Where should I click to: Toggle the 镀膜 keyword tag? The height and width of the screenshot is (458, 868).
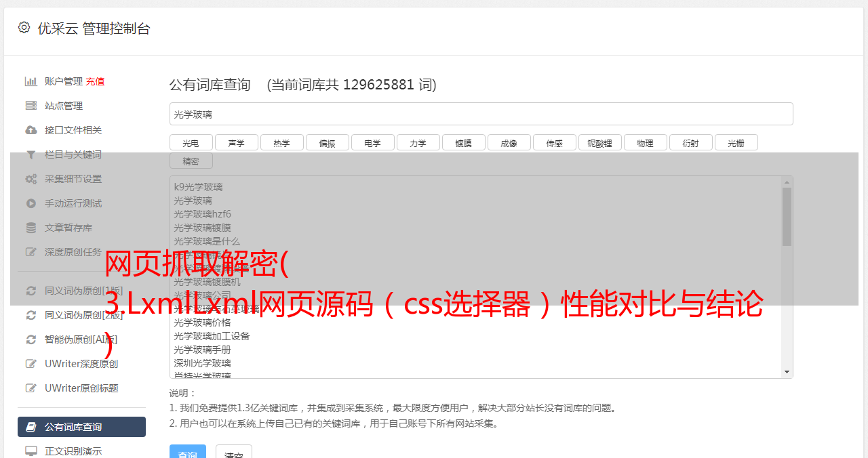point(463,143)
